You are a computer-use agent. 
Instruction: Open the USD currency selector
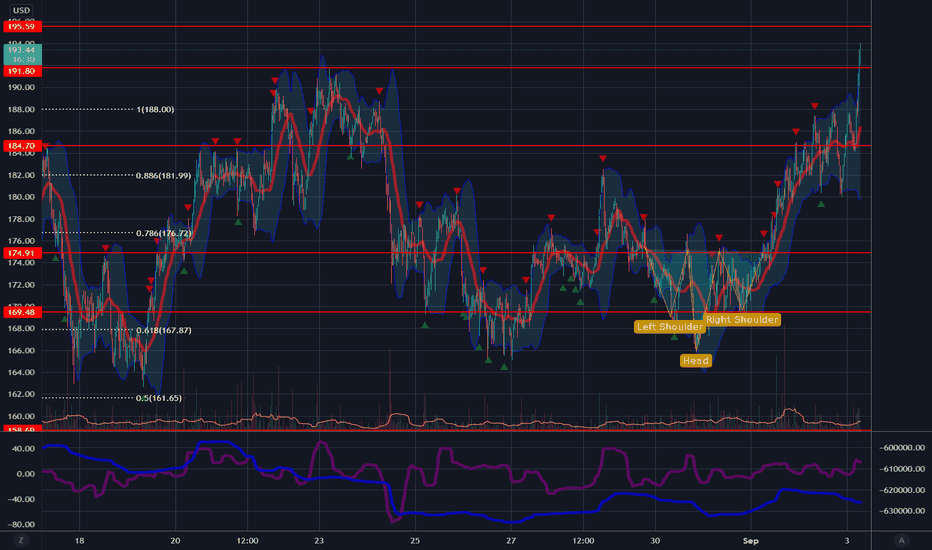click(x=21, y=10)
